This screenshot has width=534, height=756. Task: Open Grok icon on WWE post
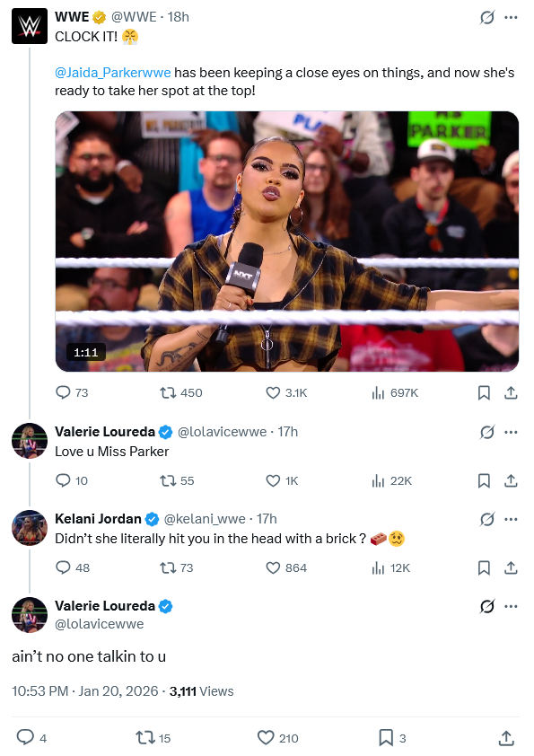(x=486, y=17)
